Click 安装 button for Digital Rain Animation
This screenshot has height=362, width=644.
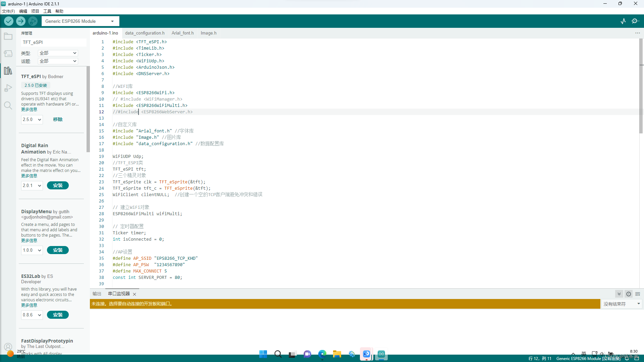coord(58,185)
